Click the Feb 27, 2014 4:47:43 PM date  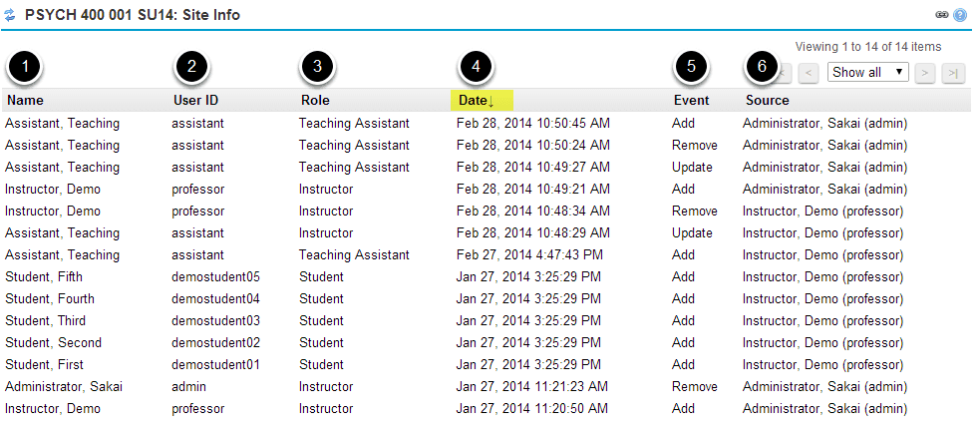pyautogui.click(x=529, y=254)
